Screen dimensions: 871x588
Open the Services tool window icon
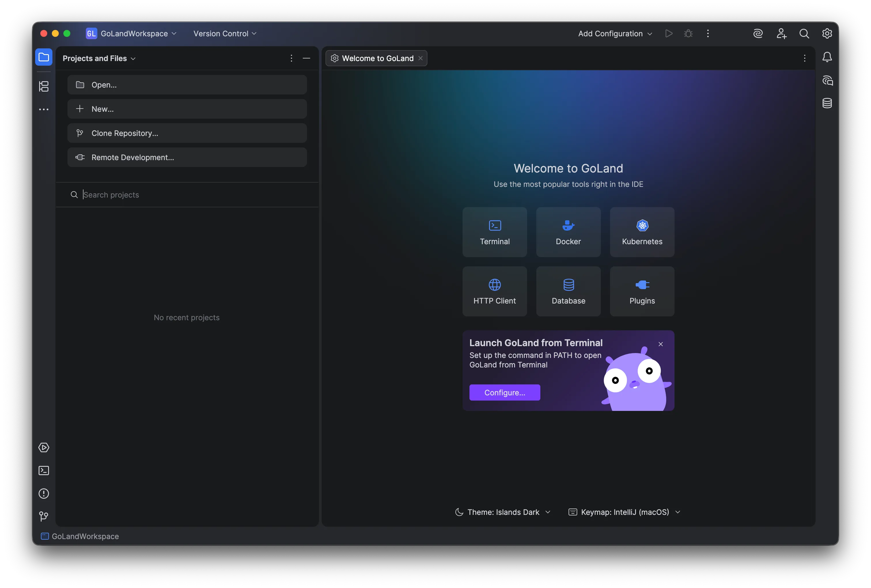[44, 447]
